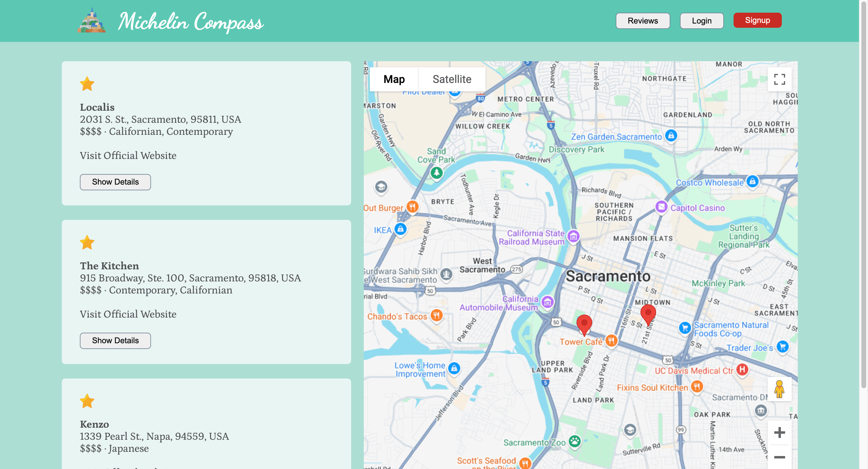This screenshot has height=469, width=868.
Task: Click the Login button
Action: point(702,21)
